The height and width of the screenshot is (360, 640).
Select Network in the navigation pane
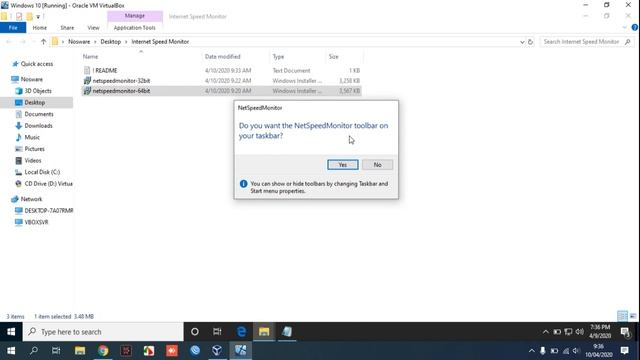click(31, 199)
